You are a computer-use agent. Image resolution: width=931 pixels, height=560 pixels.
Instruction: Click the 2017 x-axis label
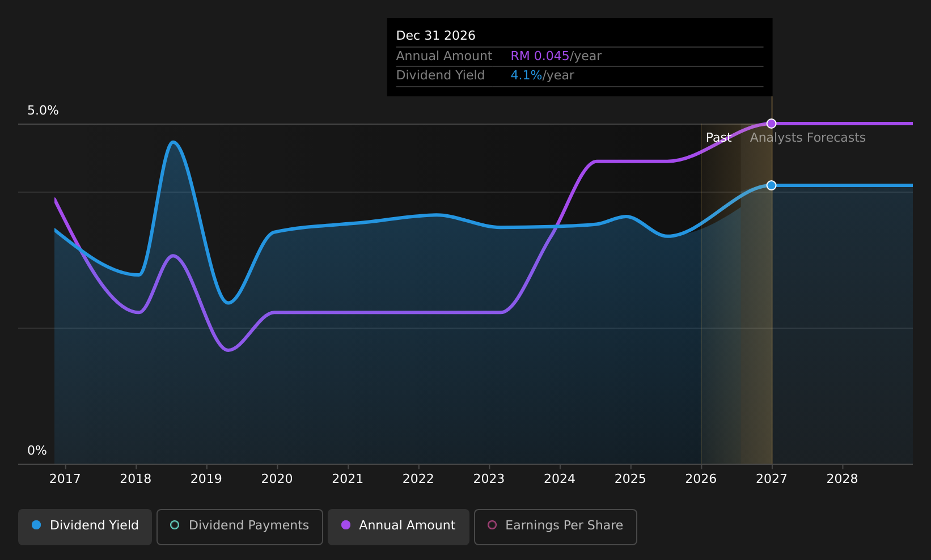(x=65, y=479)
